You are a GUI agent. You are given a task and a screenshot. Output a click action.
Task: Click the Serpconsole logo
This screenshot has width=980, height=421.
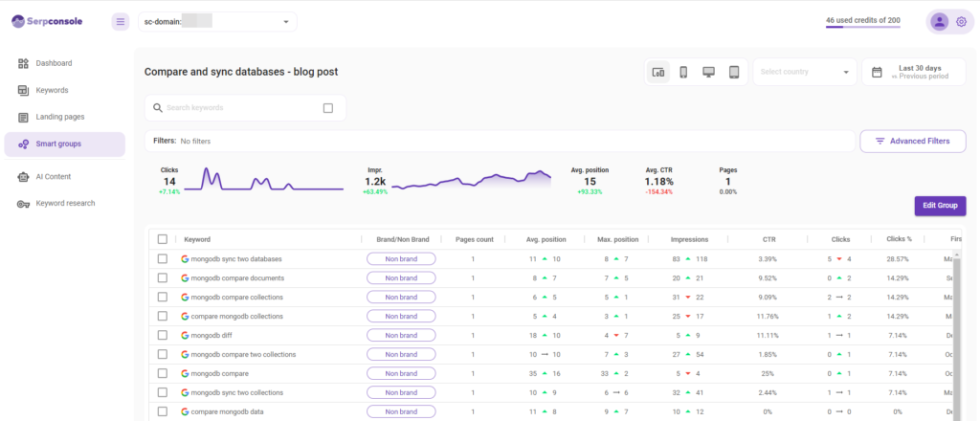47,21
